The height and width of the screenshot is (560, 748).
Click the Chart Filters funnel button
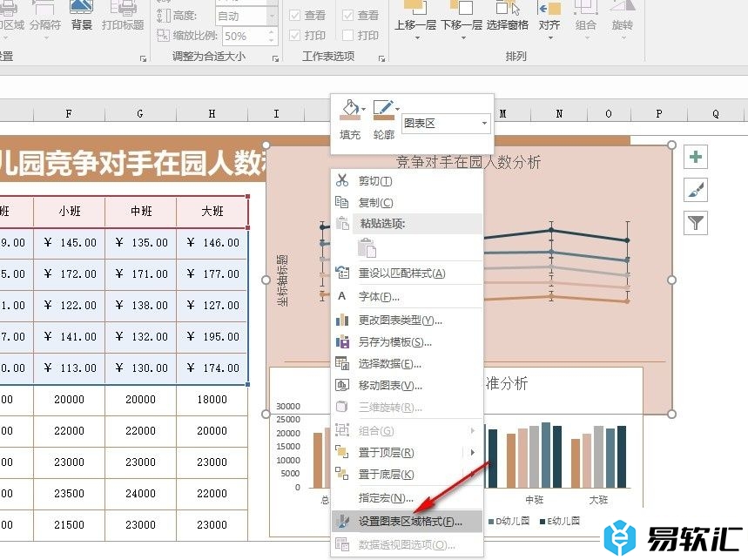pos(696,223)
